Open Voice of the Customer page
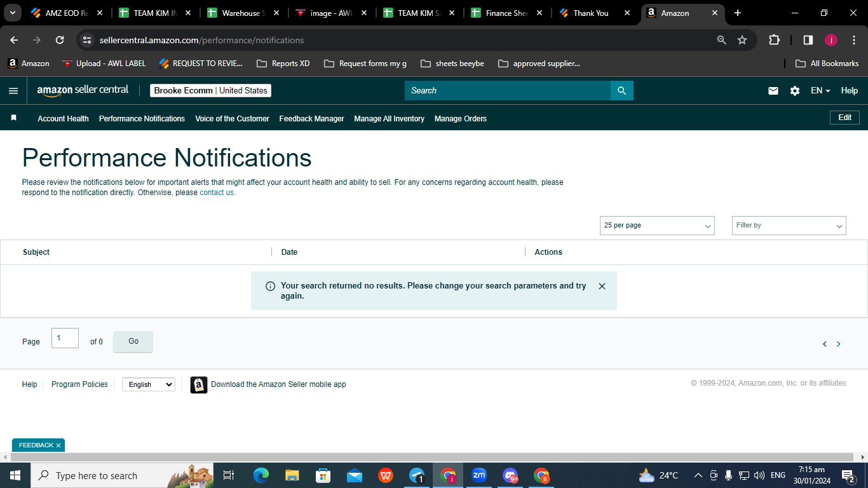This screenshot has width=868, height=488. (x=232, y=119)
